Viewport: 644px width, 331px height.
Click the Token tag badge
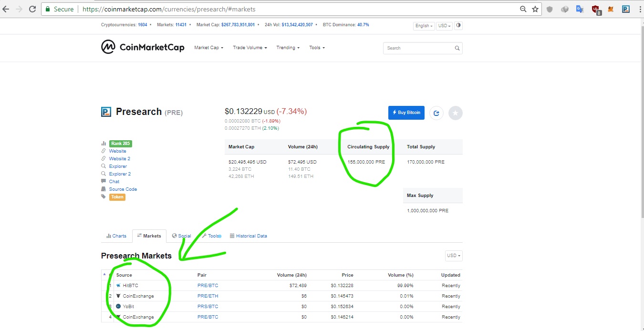coord(117,197)
